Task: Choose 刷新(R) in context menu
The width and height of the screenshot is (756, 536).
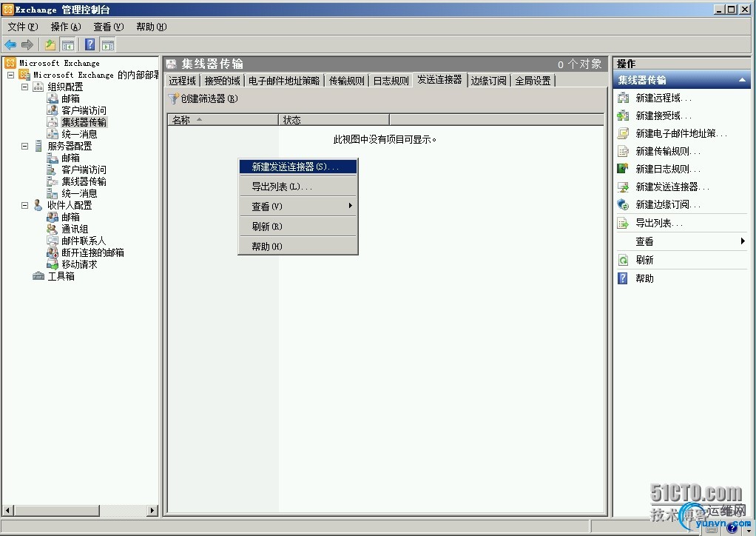Action: pos(298,227)
